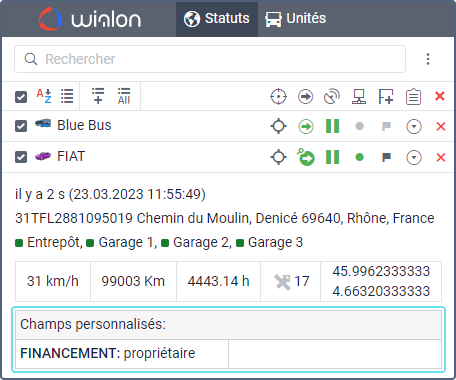Uncheck the FIAT unit checkbox
The height and width of the screenshot is (380, 456).
[x=21, y=157]
